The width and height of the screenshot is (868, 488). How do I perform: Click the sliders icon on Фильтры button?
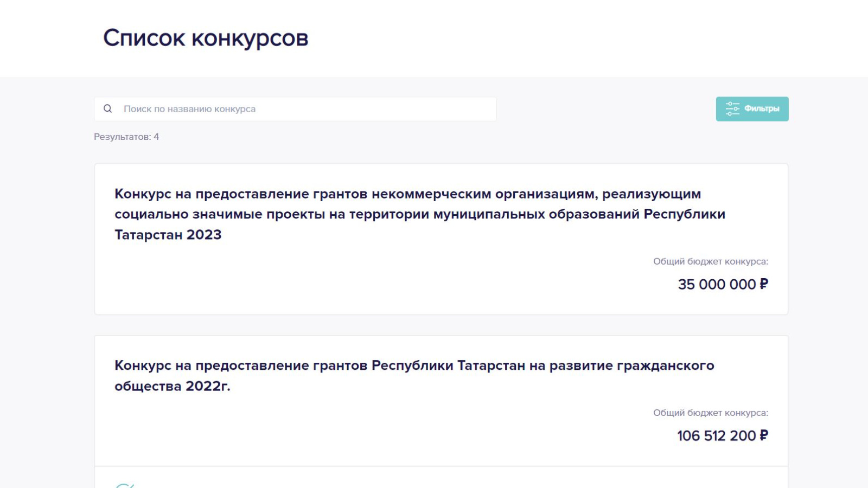coord(732,109)
